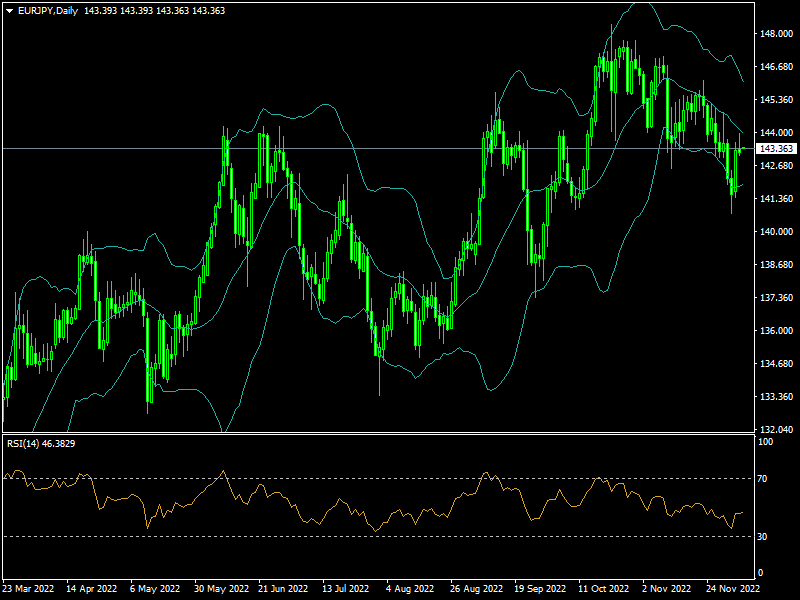Click the 138.680 price scale label

776,265
